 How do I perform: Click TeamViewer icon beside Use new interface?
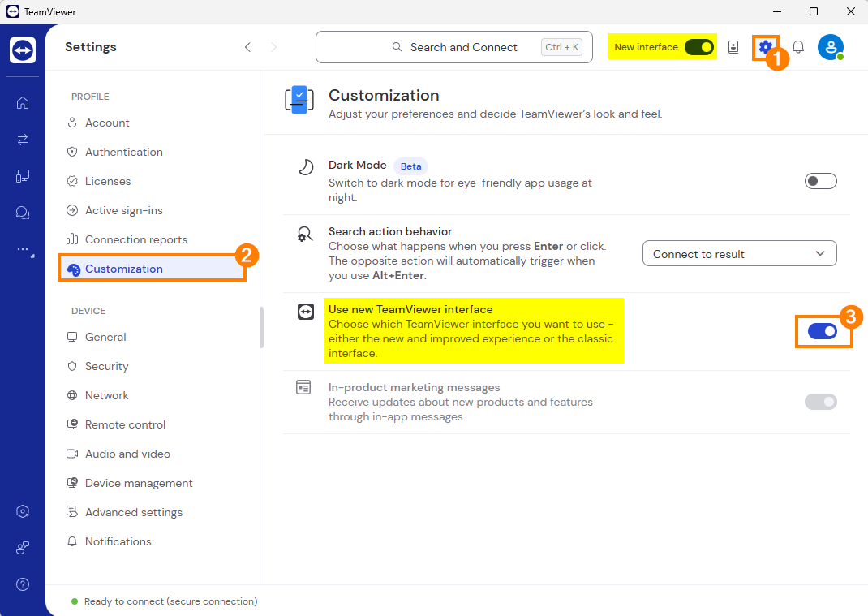[x=306, y=312]
